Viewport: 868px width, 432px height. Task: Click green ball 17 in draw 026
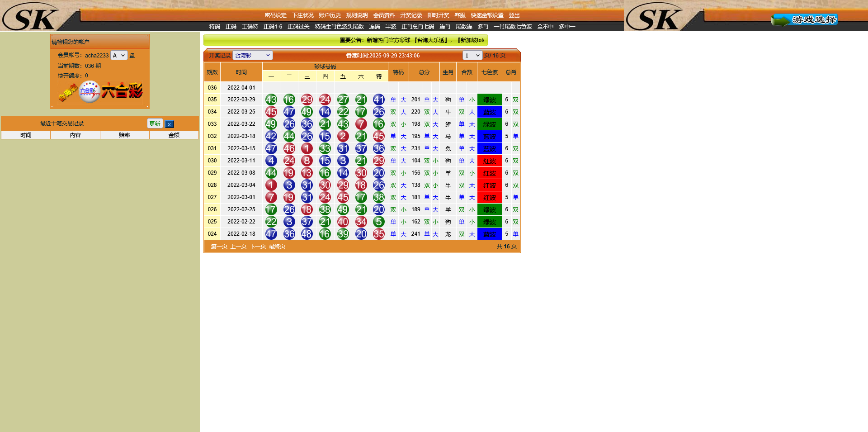pyautogui.click(x=271, y=209)
